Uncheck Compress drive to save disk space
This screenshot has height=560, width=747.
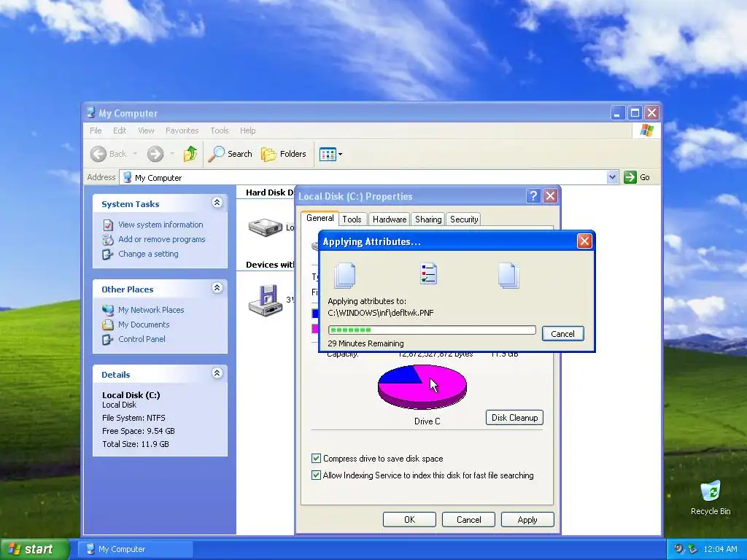pos(316,459)
